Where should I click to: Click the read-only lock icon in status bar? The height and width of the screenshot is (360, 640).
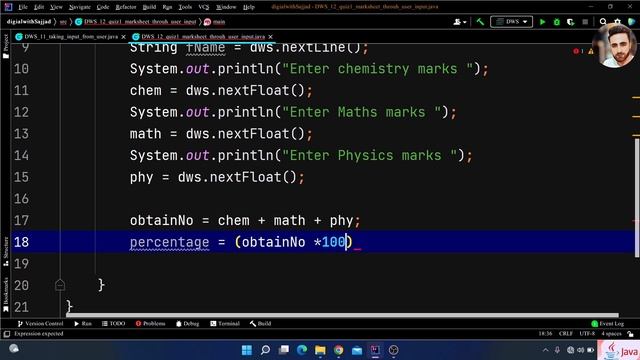(x=631, y=334)
